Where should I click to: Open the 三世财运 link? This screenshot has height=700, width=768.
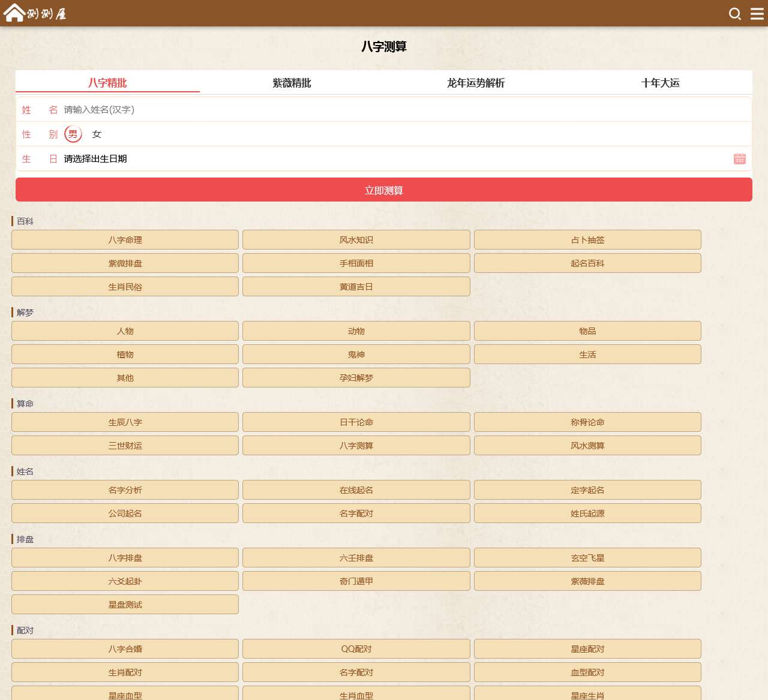pyautogui.click(x=125, y=446)
